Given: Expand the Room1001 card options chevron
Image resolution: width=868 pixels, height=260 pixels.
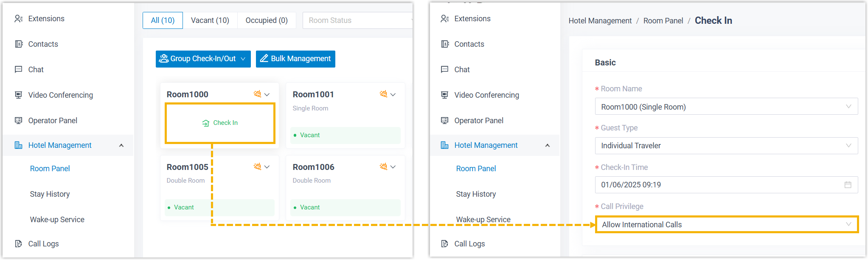Looking at the screenshot, I should click(x=393, y=94).
